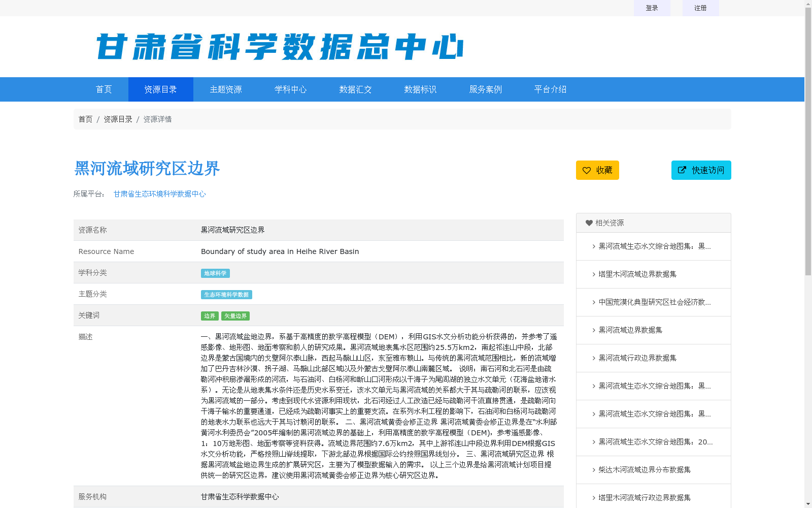Click chevron before 中国荒漠化典型研究区社会经济数...
This screenshot has height=508, width=812.
(594, 302)
